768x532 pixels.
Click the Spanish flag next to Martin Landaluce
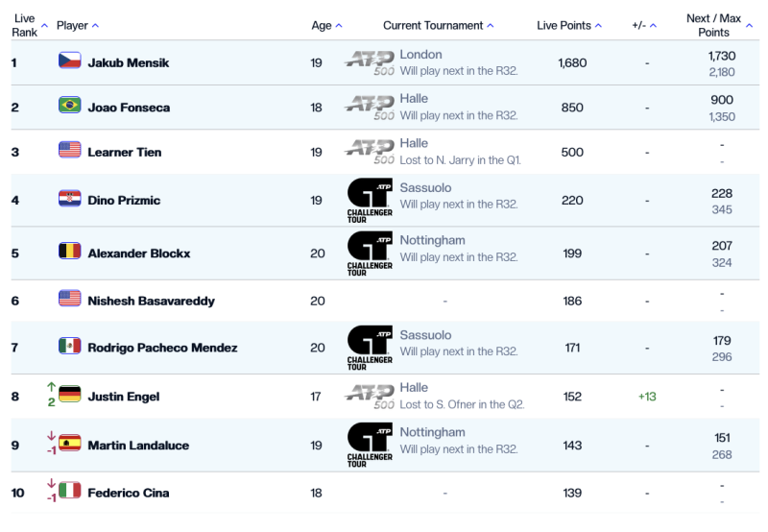pos(69,444)
